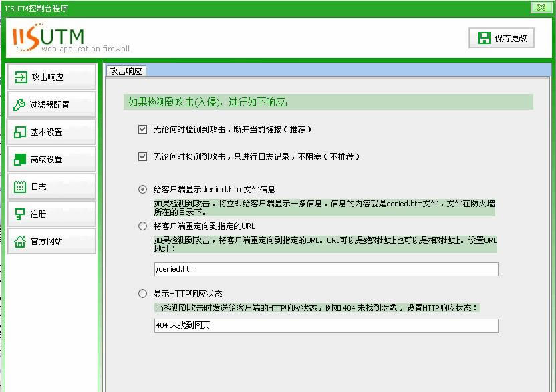Click the IISUTM logo in the header
556x392 pixels.
tap(48, 37)
